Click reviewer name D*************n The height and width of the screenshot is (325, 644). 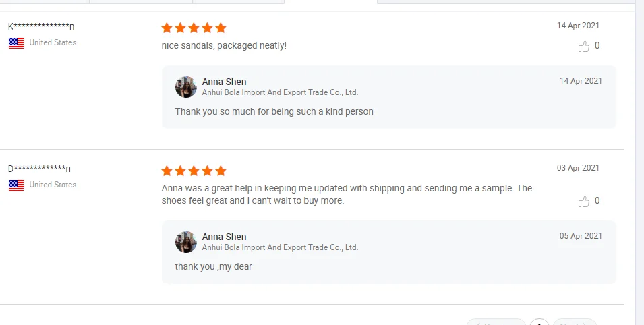(39, 169)
